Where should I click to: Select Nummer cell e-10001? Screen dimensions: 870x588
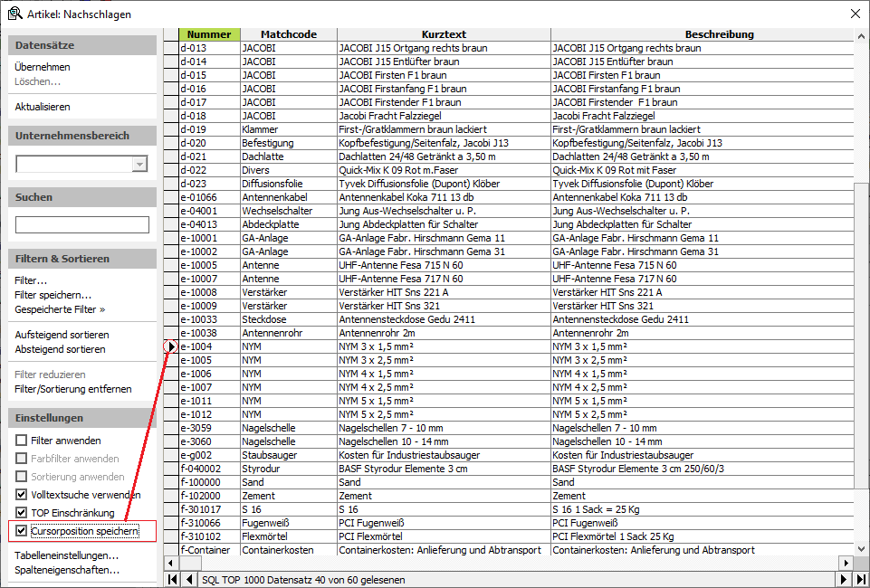pyautogui.click(x=209, y=238)
